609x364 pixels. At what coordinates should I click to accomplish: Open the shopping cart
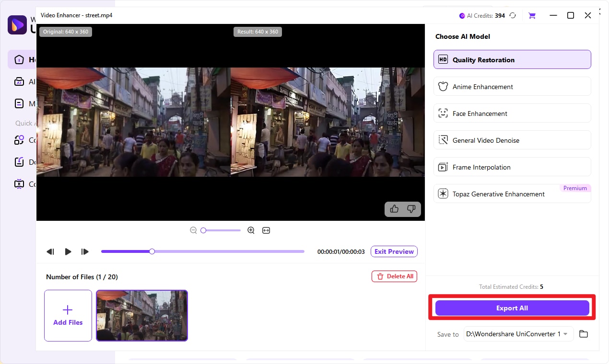tap(532, 15)
